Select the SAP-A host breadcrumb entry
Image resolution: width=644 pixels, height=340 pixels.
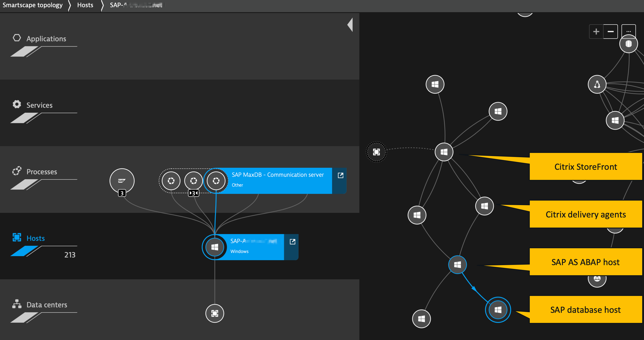tap(136, 5)
